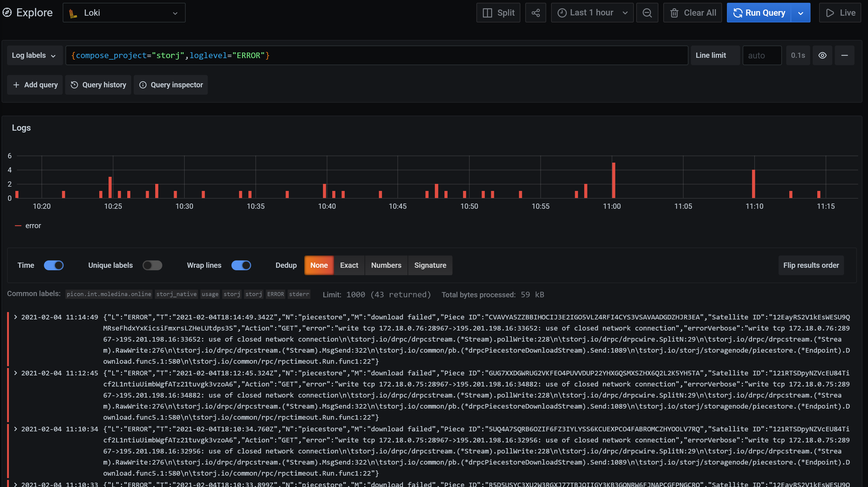
Task: Click Flip results order
Action: (811, 265)
